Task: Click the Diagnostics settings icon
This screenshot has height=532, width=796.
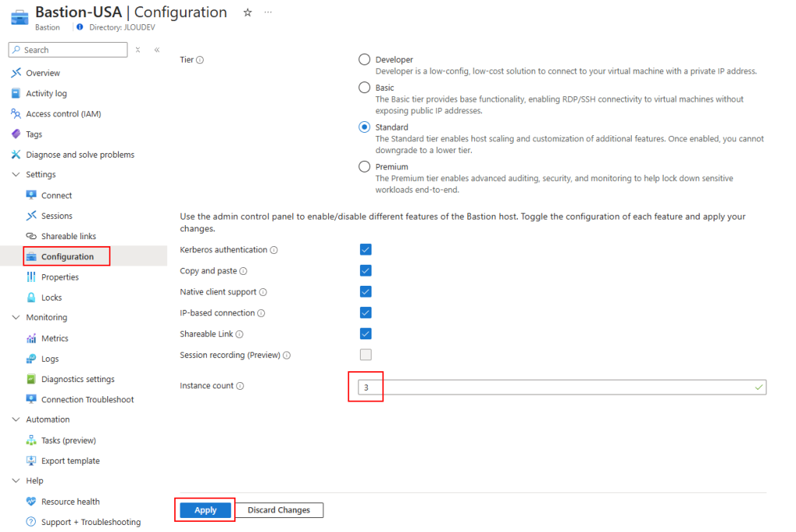Action: [31, 379]
